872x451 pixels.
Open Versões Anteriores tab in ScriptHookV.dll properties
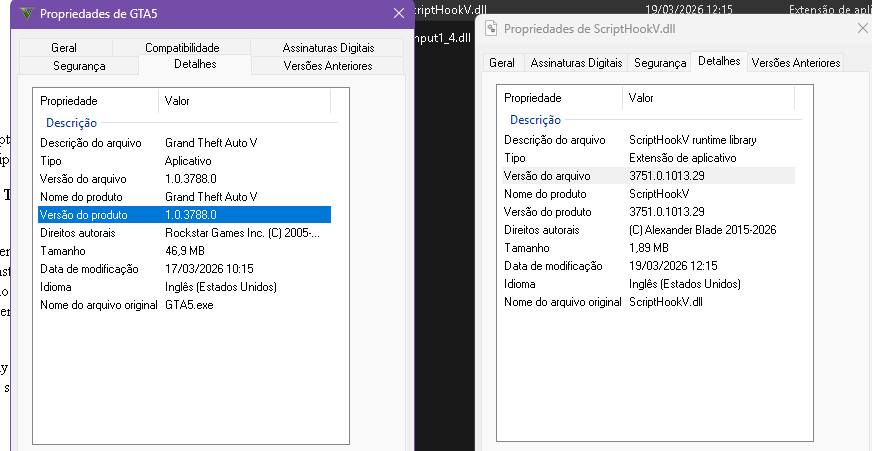click(x=796, y=63)
